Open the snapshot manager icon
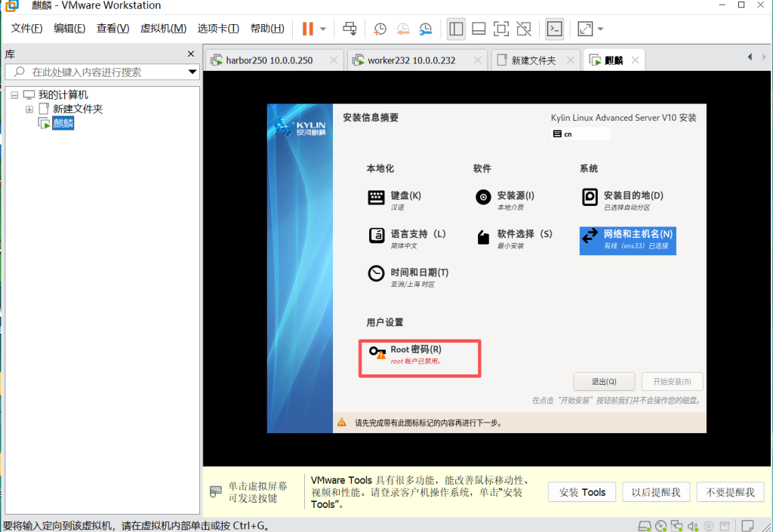The image size is (773, 532). pyautogui.click(x=426, y=29)
